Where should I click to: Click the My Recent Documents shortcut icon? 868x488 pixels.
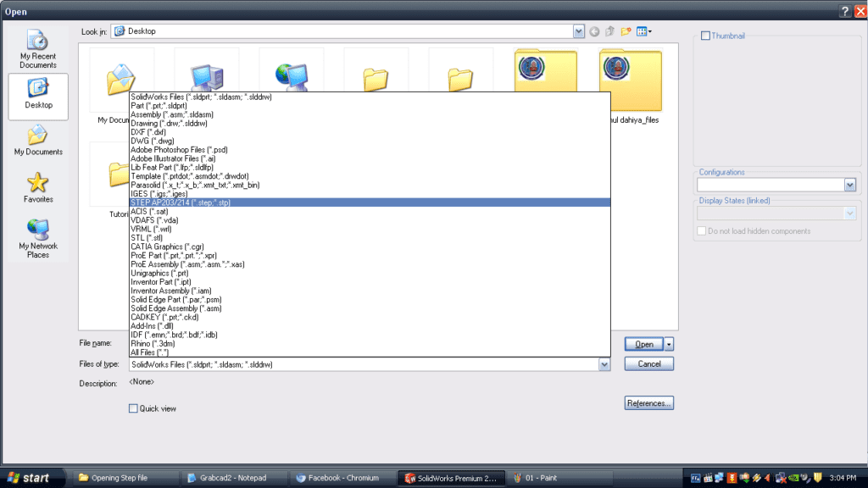pyautogui.click(x=38, y=41)
